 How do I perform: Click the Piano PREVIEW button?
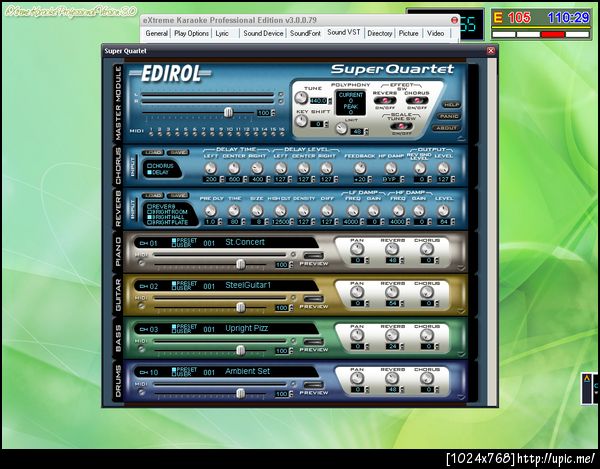click(x=313, y=256)
